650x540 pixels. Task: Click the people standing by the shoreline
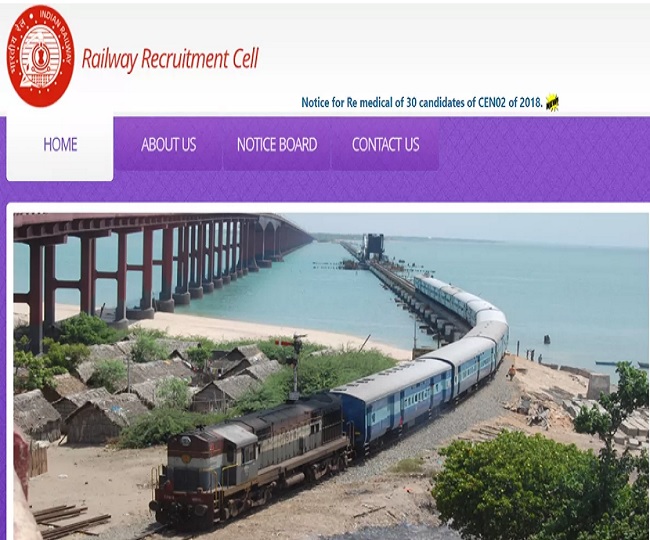tap(534, 356)
